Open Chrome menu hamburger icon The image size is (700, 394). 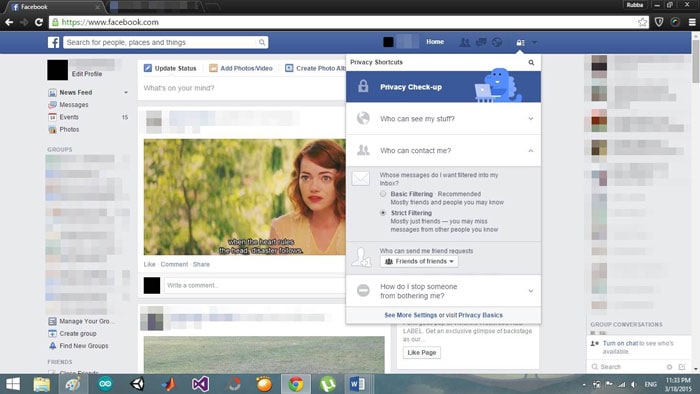(692, 22)
